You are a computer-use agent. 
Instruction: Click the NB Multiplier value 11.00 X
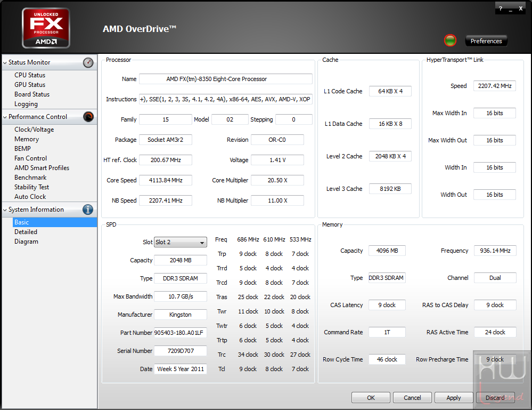[277, 200]
